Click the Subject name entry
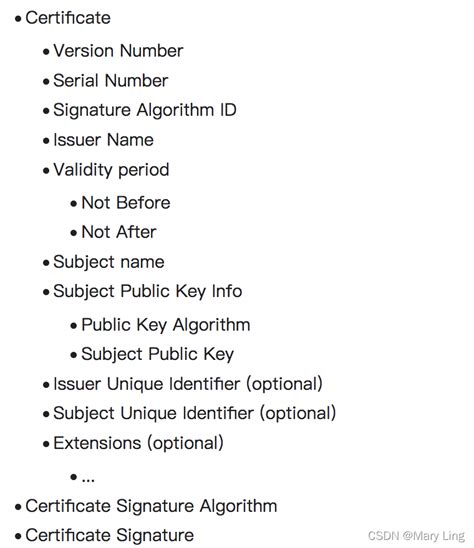Screen dimensions: 474x548 (109, 262)
